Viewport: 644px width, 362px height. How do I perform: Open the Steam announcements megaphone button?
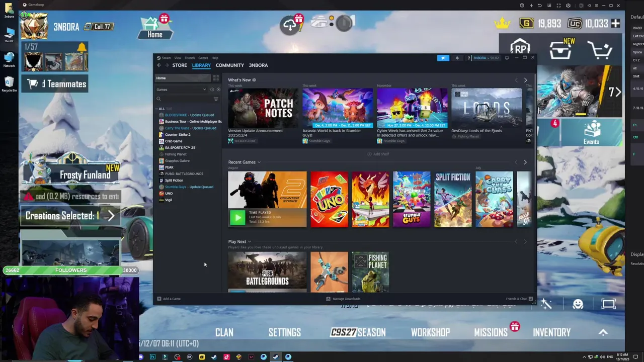pos(443,58)
